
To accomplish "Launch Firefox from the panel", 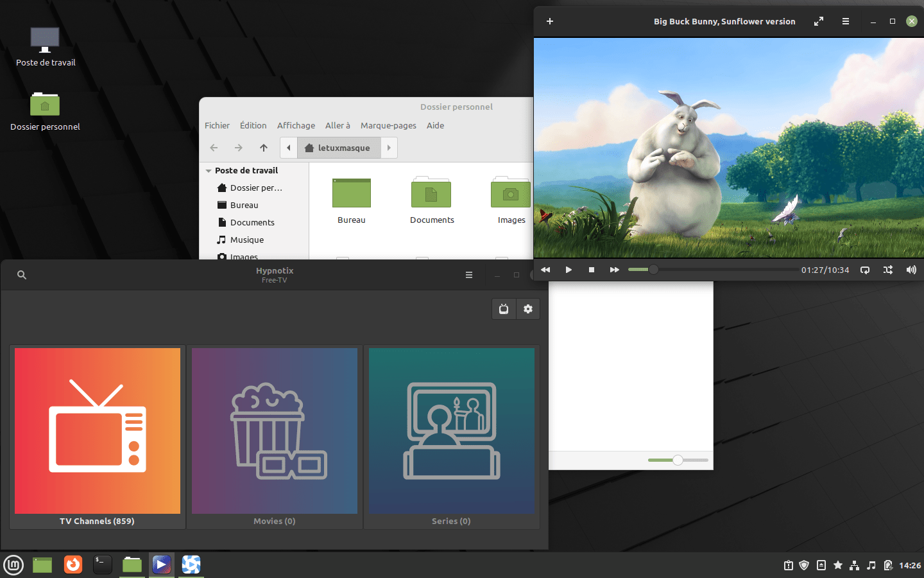I will (73, 565).
